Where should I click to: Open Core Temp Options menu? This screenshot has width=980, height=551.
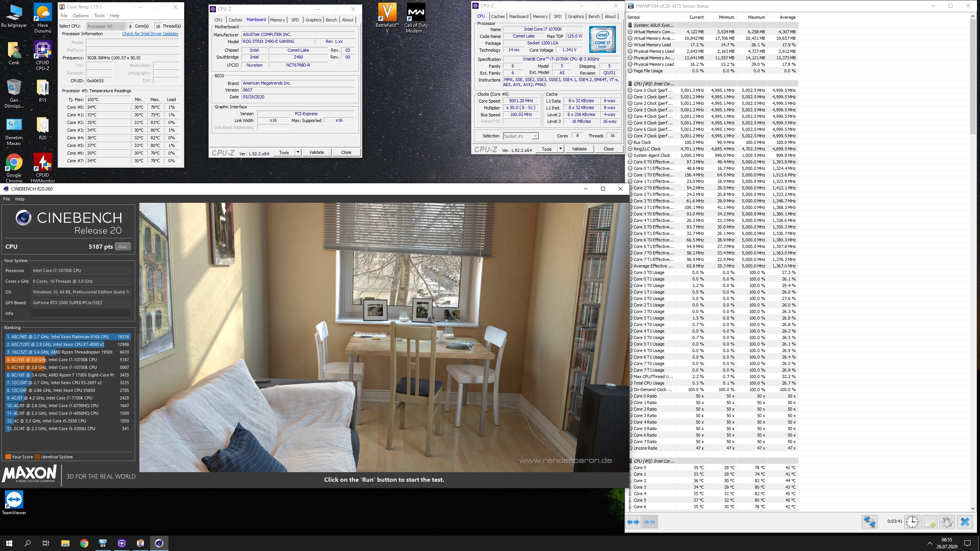click(81, 16)
